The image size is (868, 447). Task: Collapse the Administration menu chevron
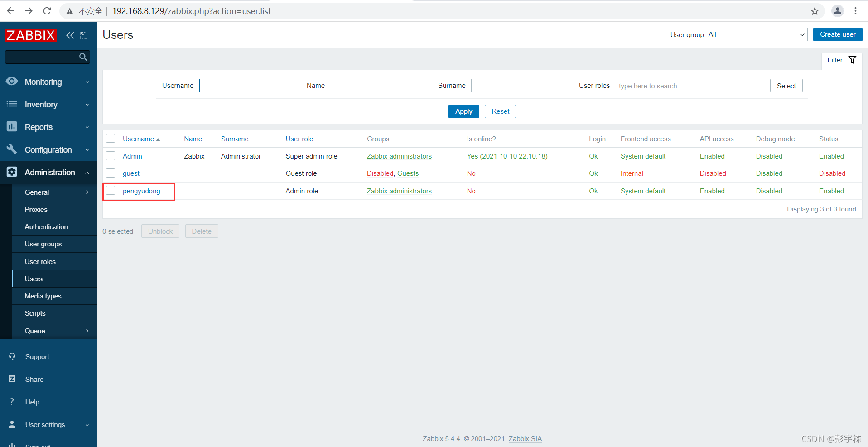(87, 173)
